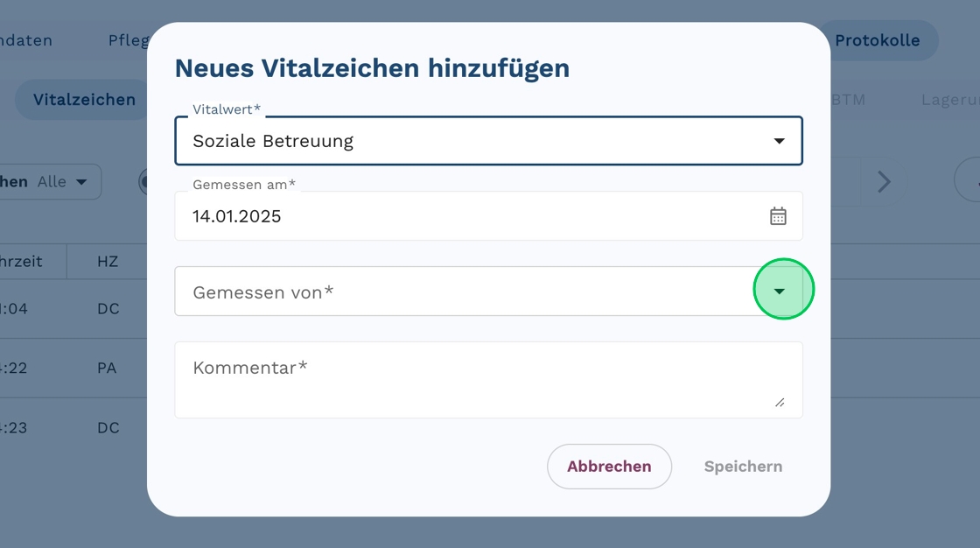Screen dimensions: 980x548
Task: Click the date 14.01.2025 input field
Action: click(x=464, y=216)
